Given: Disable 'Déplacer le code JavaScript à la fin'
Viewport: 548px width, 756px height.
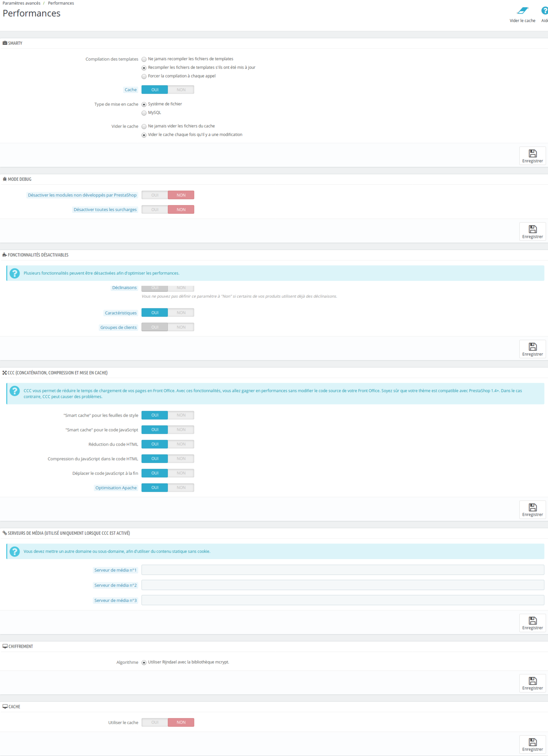Looking at the screenshot, I should pyautogui.click(x=181, y=473).
